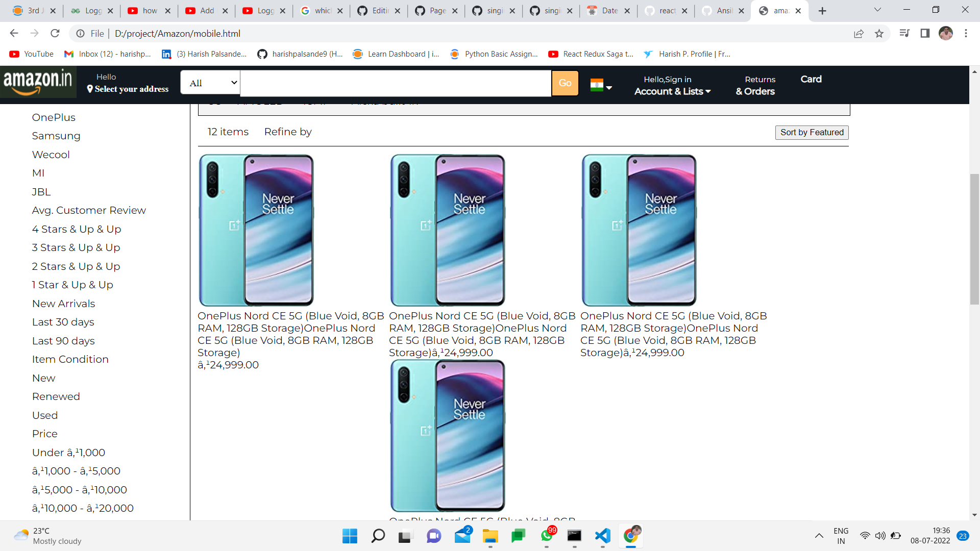Open Windows Search from the taskbar
980x551 pixels.
pyautogui.click(x=378, y=536)
